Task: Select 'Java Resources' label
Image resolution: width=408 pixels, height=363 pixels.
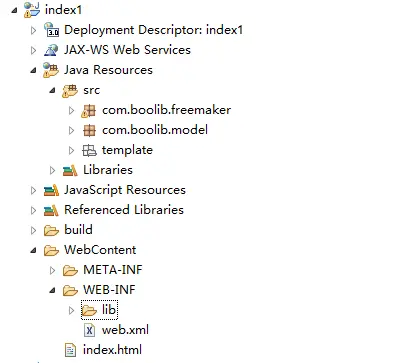Action: pos(108,70)
